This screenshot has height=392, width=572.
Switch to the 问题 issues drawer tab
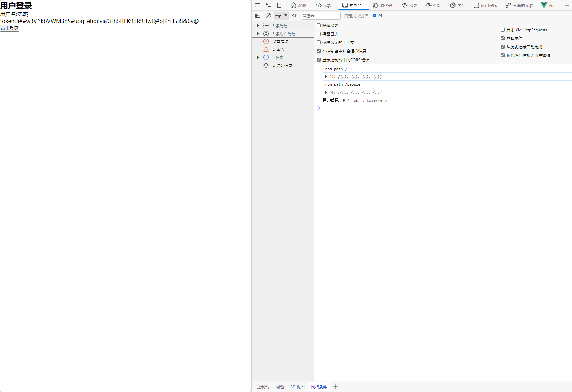(x=280, y=387)
